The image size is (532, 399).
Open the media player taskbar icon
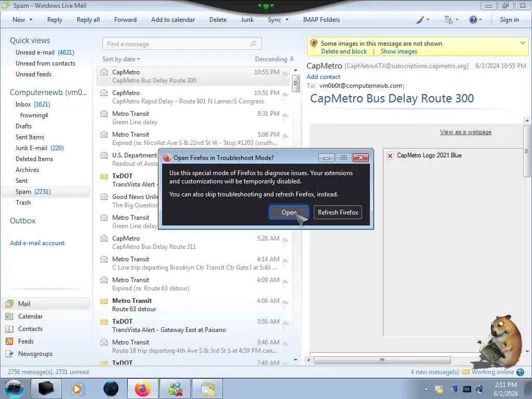click(77, 389)
